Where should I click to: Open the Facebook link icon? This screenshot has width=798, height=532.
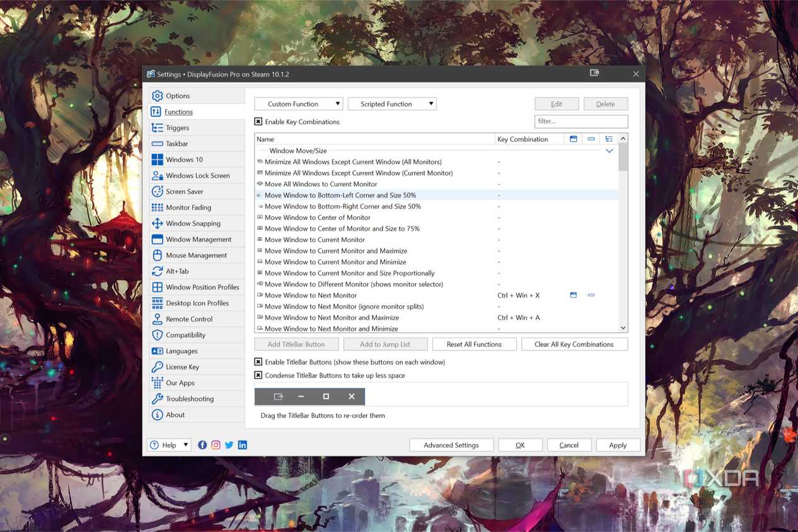[202, 445]
